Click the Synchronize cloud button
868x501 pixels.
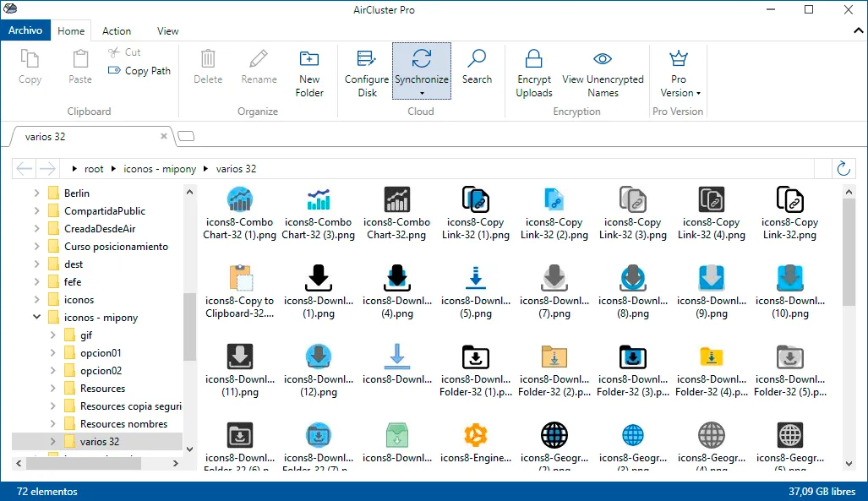click(422, 72)
